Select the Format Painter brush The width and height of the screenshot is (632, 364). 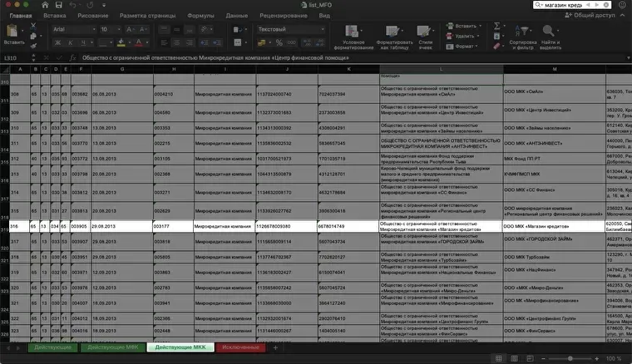[x=33, y=47]
